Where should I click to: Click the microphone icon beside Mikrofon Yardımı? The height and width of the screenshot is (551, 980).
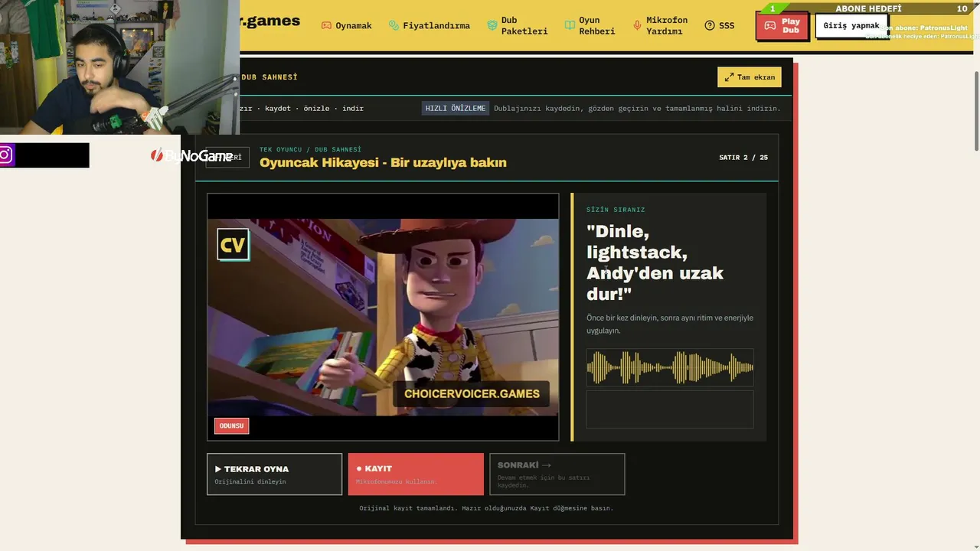coord(637,25)
